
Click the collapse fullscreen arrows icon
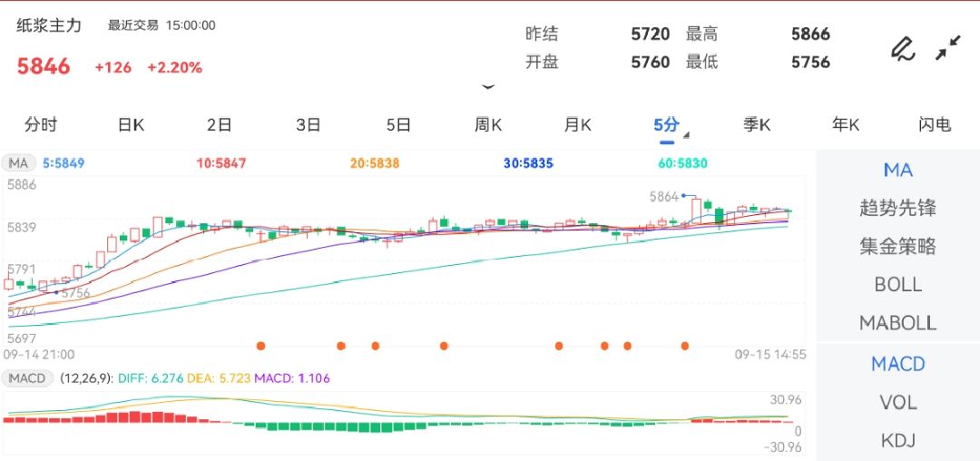(948, 48)
